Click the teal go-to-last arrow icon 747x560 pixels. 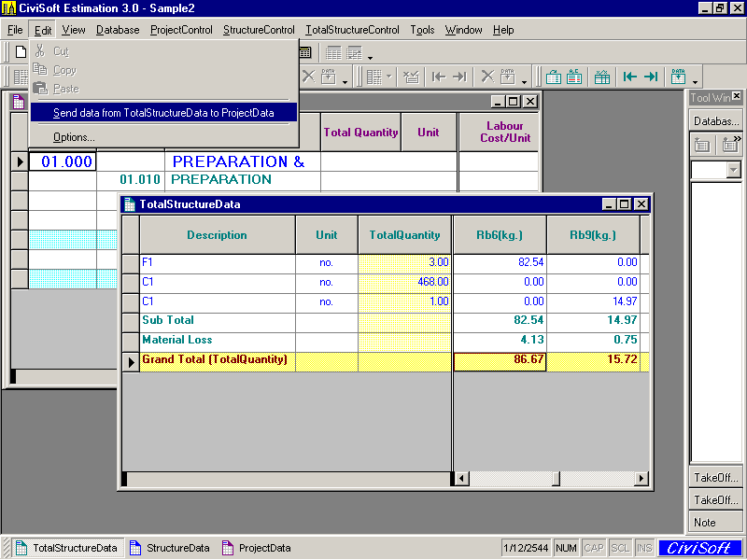[x=651, y=77]
